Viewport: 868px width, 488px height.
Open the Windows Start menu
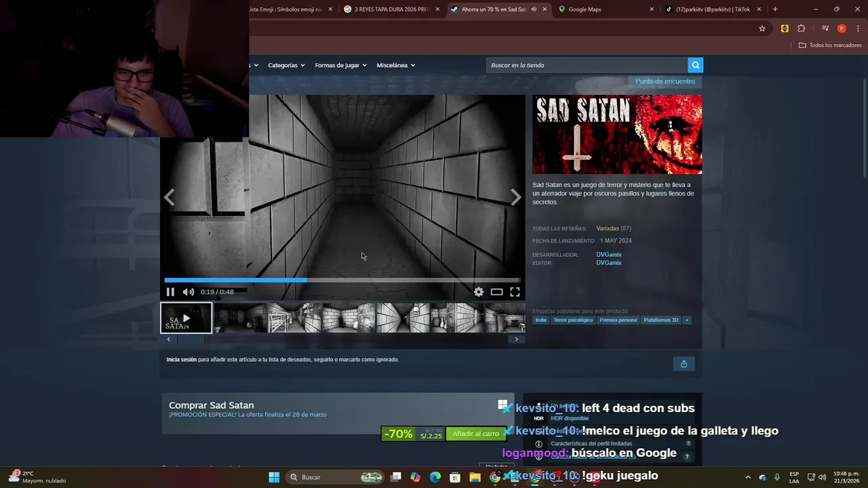(274, 477)
